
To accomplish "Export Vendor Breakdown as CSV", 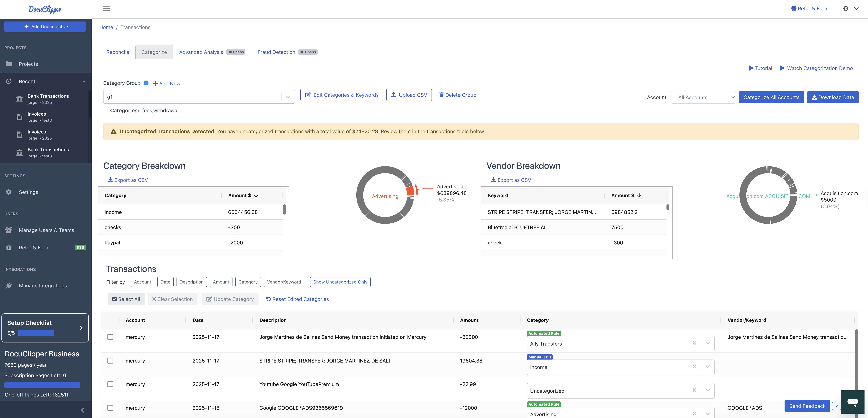I will click(x=511, y=180).
